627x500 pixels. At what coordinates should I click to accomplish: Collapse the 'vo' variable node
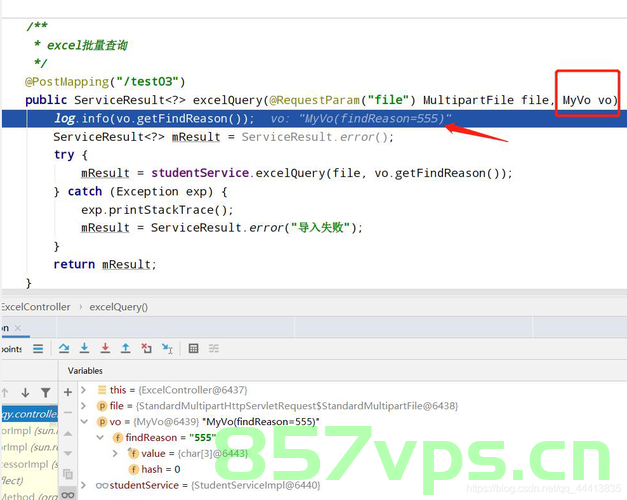coord(84,421)
